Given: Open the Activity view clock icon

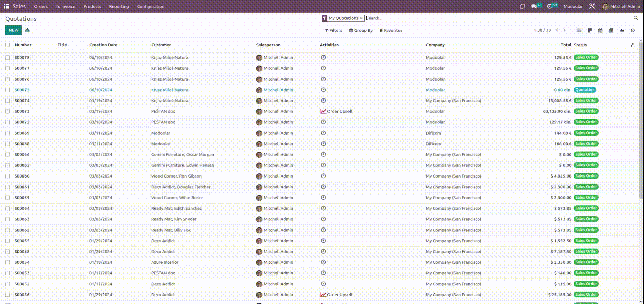Looking at the screenshot, I should click(x=633, y=30).
